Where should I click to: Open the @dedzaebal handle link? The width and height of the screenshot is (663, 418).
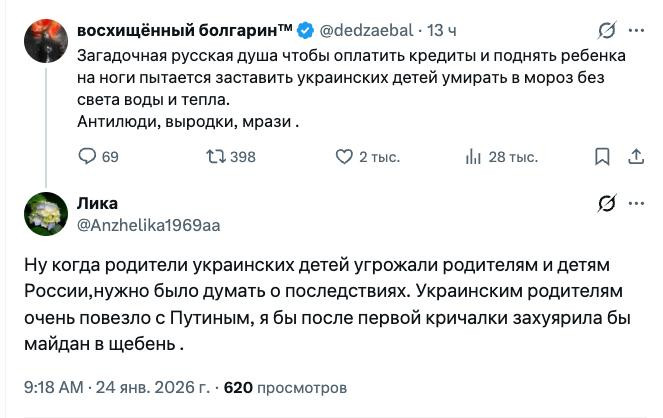[368, 31]
